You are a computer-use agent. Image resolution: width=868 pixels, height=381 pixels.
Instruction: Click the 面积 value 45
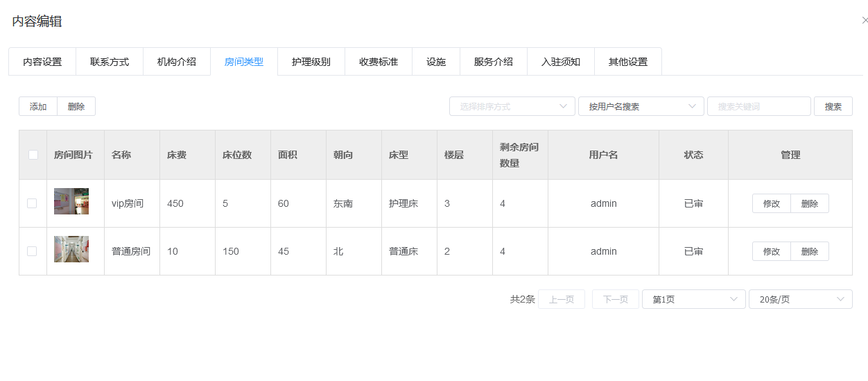[284, 251]
